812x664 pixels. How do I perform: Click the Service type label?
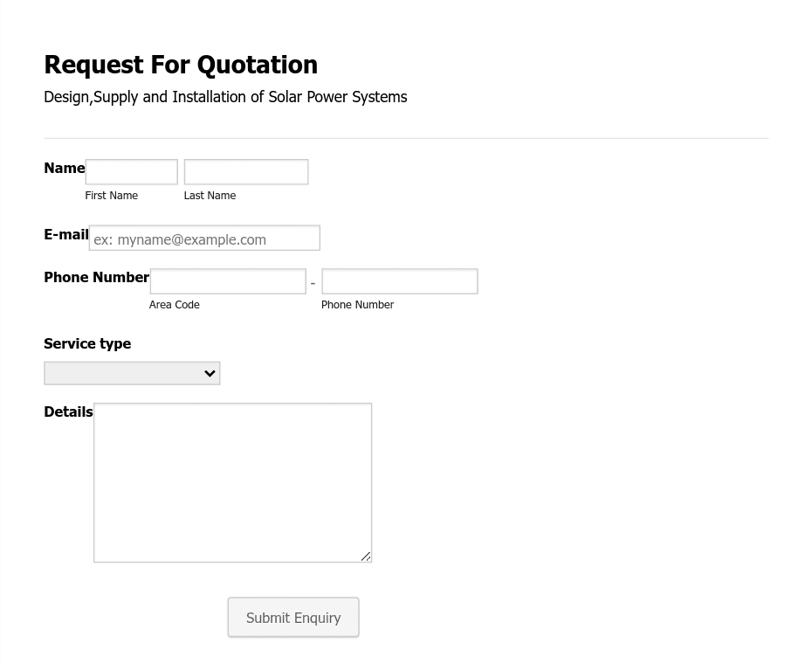pos(87,343)
